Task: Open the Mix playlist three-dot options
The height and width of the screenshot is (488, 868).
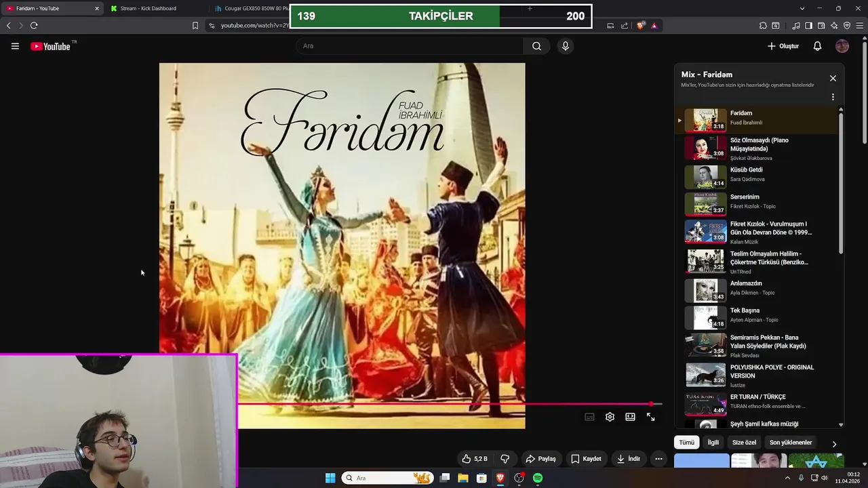Action: [833, 97]
